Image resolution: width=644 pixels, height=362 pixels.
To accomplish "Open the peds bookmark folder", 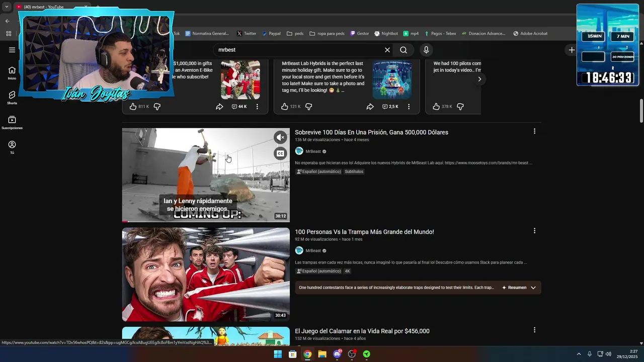I will click(295, 34).
